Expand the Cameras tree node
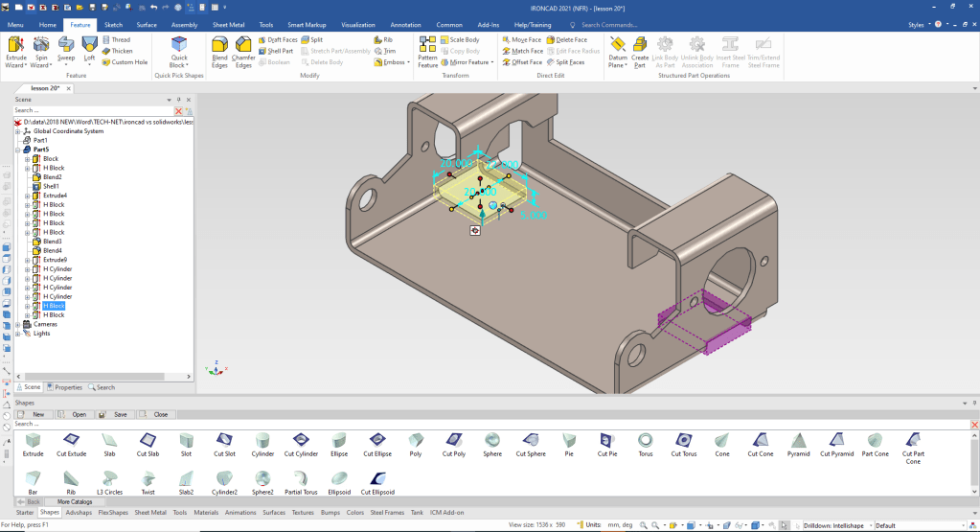 pyautogui.click(x=18, y=324)
